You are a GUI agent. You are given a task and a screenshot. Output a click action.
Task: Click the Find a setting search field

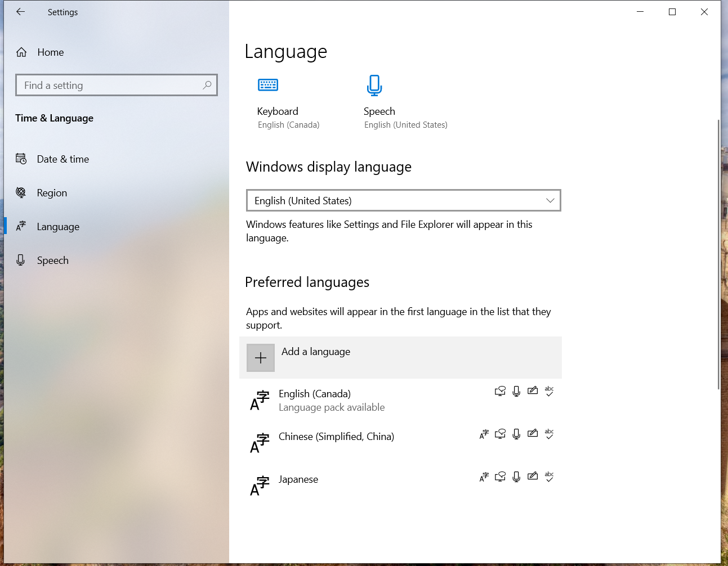[x=110, y=86]
